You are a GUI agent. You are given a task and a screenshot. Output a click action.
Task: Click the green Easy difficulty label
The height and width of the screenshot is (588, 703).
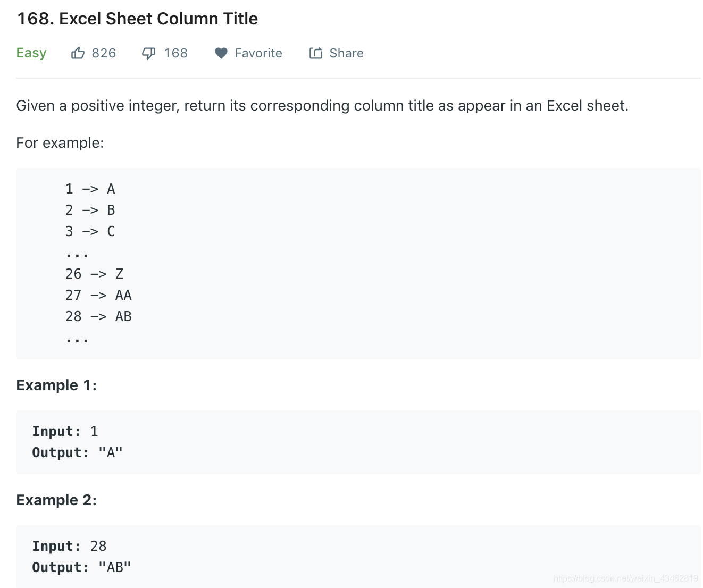point(31,53)
